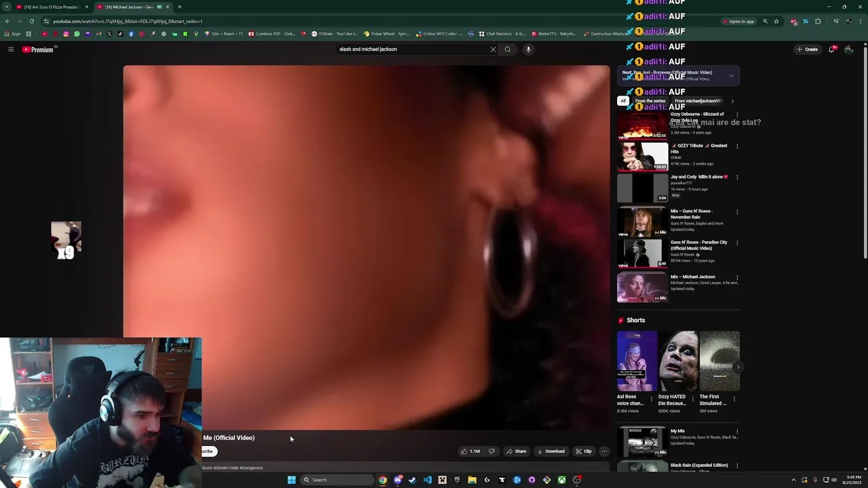Open the 'Chat Statistics' bookmark
This screenshot has height=488, width=868.
click(502, 34)
